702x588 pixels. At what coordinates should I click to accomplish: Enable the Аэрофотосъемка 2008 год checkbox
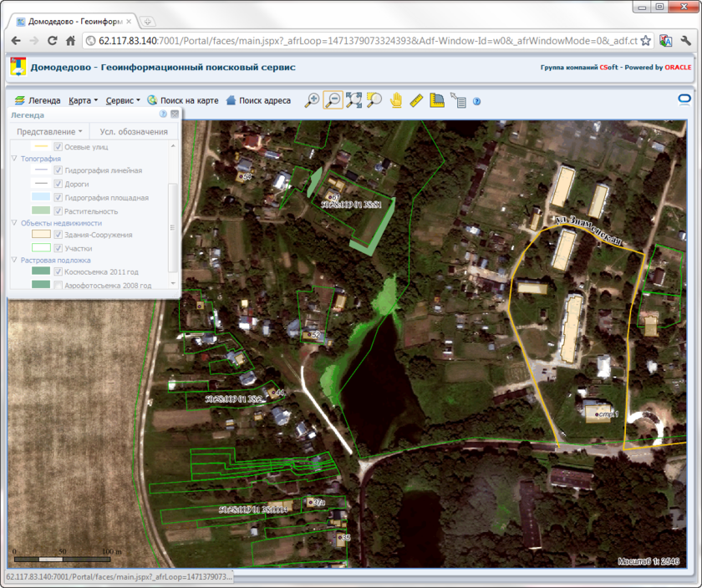tap(58, 286)
